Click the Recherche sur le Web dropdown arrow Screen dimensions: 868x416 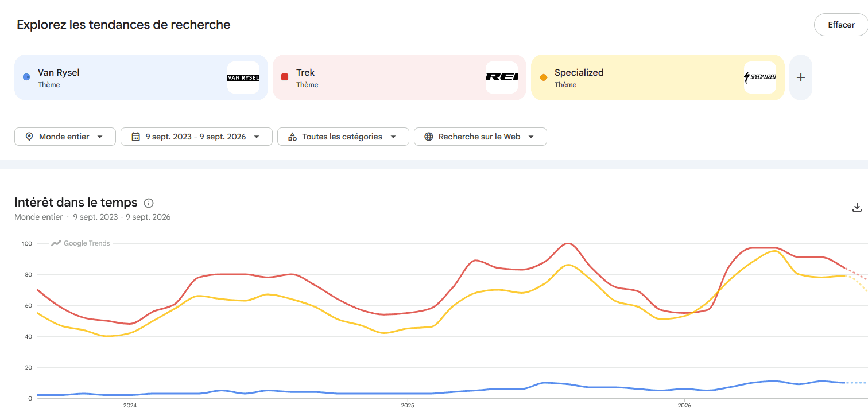point(531,137)
